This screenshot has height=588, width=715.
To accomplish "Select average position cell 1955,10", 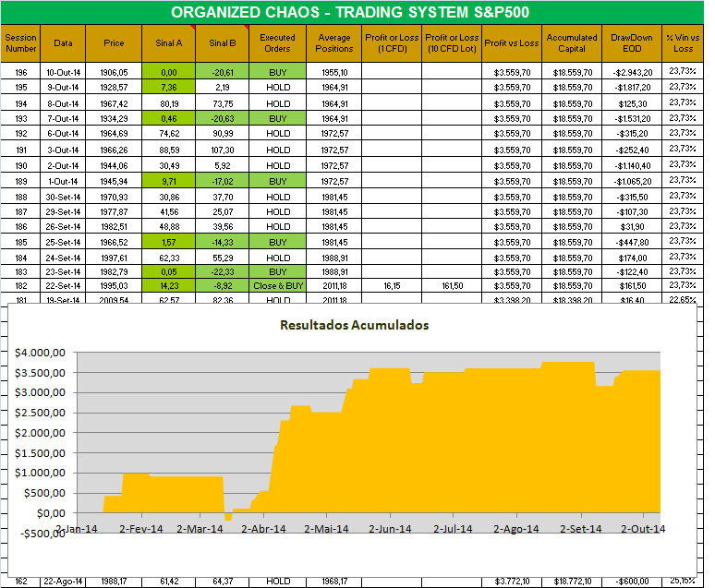I will click(x=334, y=73).
